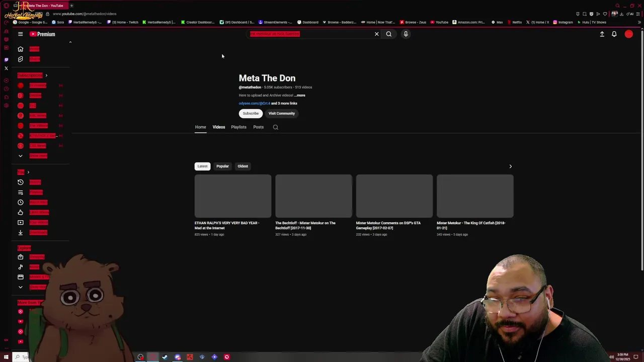Click the Home icon in sidebar
Viewport: 644px width, 362px height.
tap(21, 49)
